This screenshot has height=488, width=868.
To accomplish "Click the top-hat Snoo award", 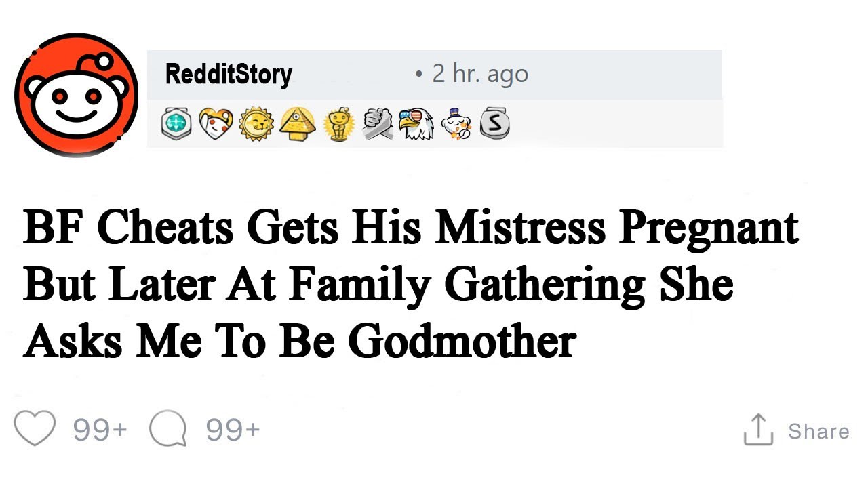I will pyautogui.click(x=455, y=124).
